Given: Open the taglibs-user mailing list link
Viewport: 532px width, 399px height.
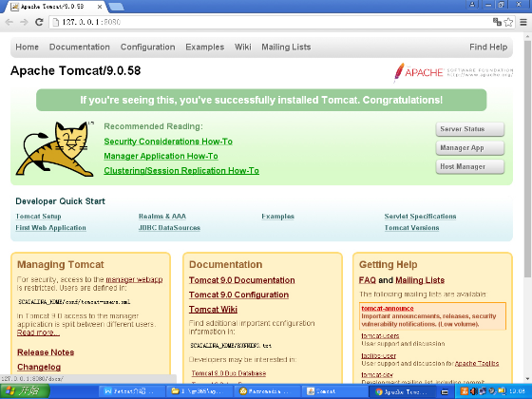Looking at the screenshot, I should pyautogui.click(x=379, y=356).
